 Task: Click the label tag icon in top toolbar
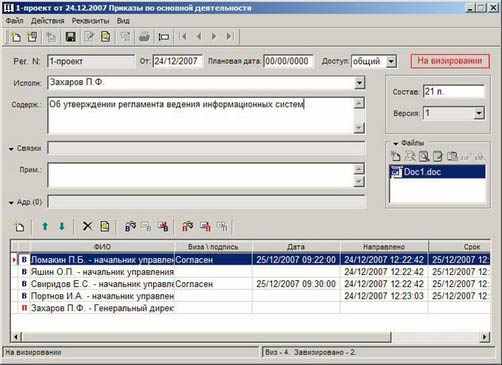click(x=163, y=37)
